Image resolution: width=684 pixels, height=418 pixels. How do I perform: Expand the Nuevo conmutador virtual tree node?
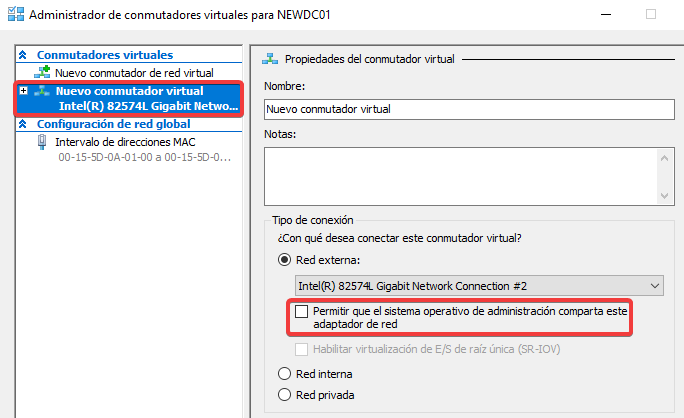pyautogui.click(x=23, y=91)
